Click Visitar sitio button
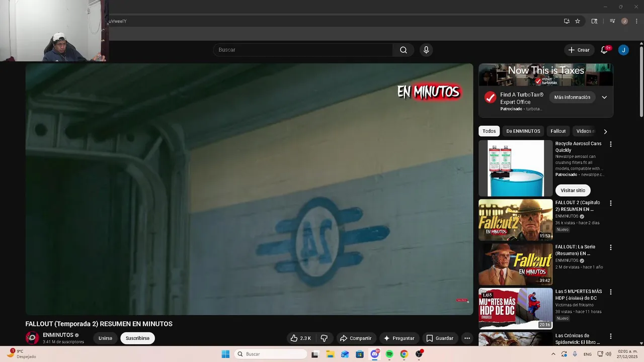Screen dimensions: 644x362 coord(573,191)
